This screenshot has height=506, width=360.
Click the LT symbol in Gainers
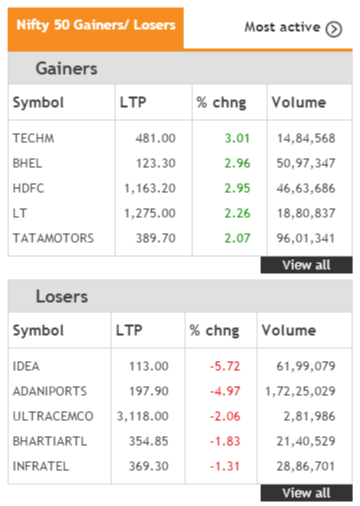(20, 213)
